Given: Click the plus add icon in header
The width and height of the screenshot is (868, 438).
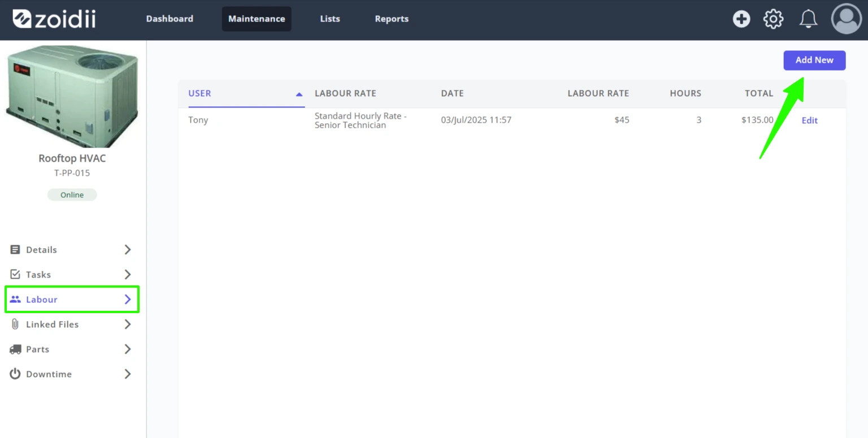Looking at the screenshot, I should [741, 19].
